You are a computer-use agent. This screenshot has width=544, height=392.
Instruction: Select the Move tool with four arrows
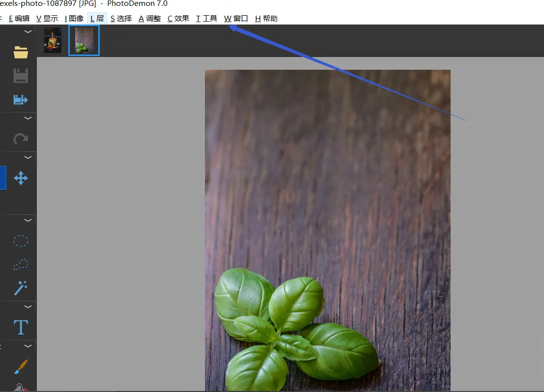pos(21,178)
